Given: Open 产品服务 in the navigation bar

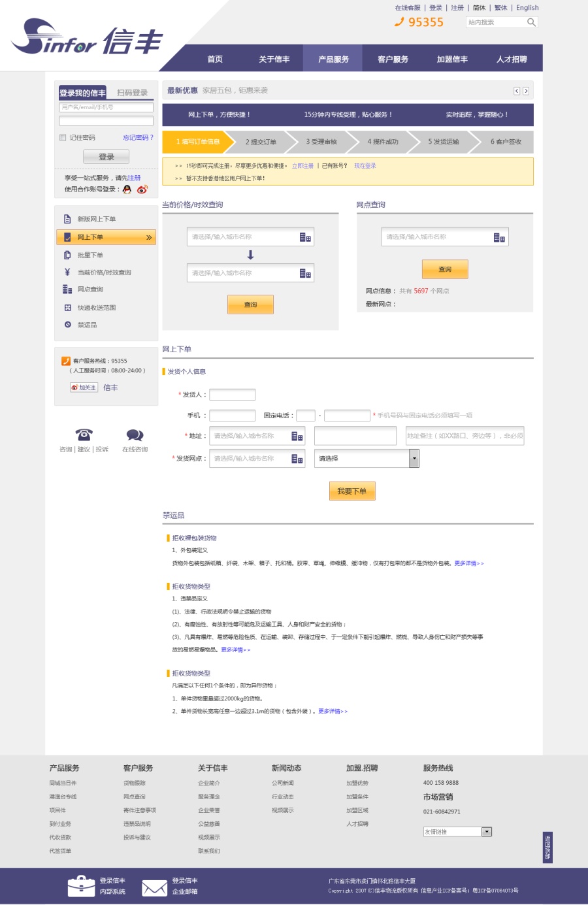Looking at the screenshot, I should point(333,59).
